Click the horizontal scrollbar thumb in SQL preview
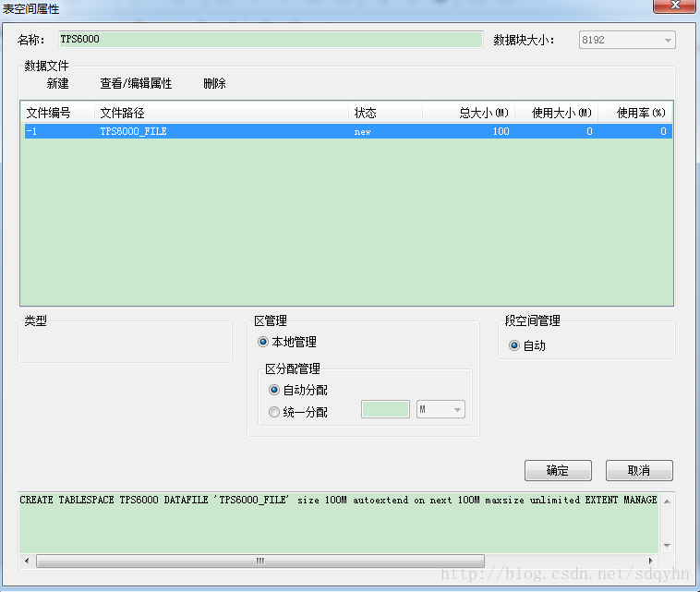The image size is (700, 592). pyautogui.click(x=260, y=561)
